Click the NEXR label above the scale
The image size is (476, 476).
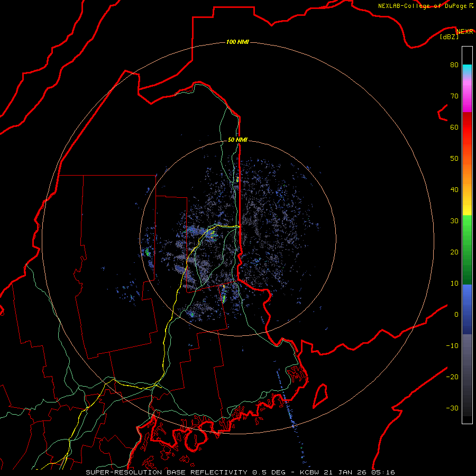[465, 32]
